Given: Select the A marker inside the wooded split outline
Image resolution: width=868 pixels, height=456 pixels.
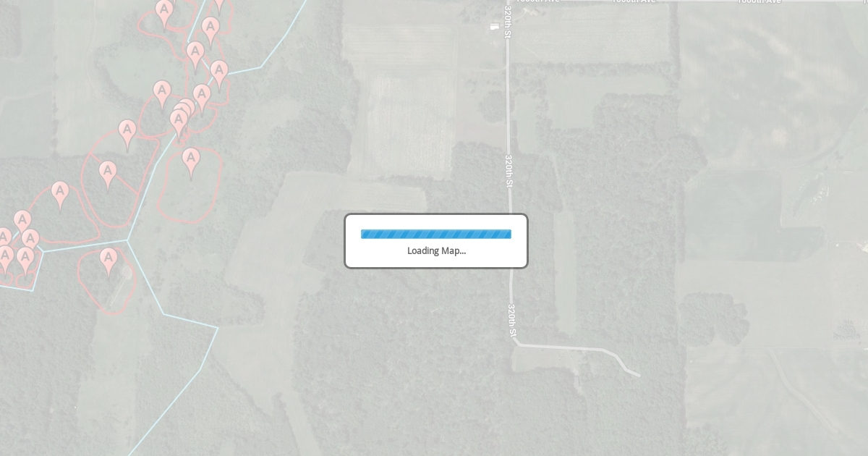Looking at the screenshot, I should click(108, 175).
